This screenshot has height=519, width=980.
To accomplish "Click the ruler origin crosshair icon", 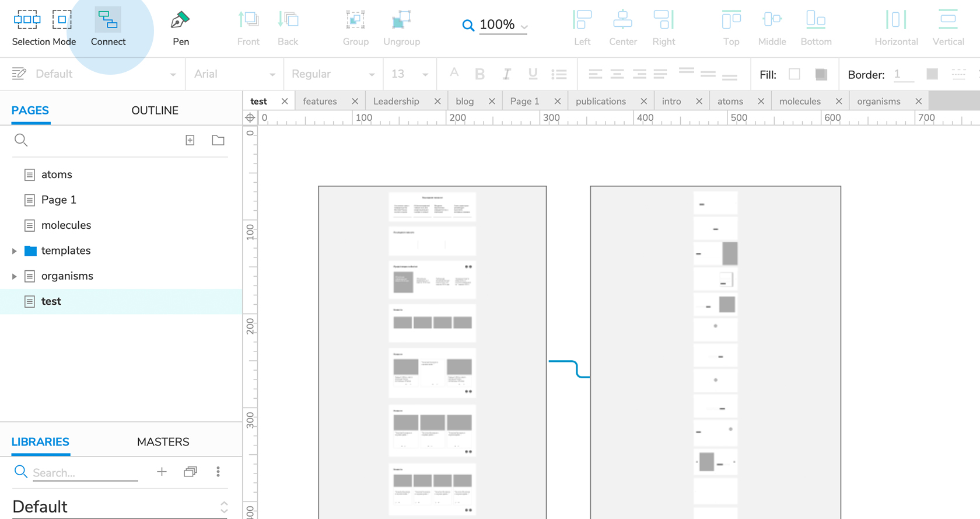I will click(250, 117).
